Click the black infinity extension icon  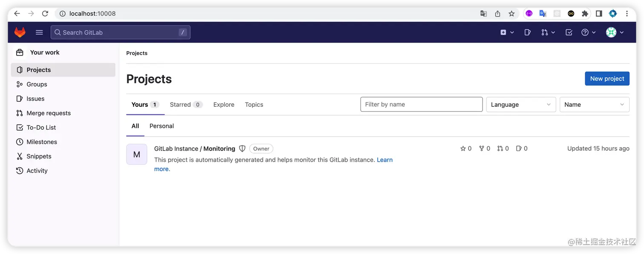[x=571, y=14]
